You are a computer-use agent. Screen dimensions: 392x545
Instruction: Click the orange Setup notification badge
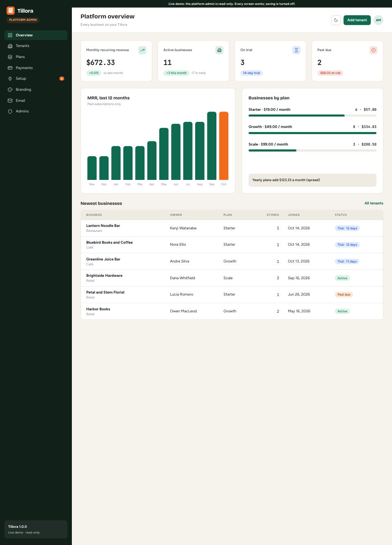(x=62, y=78)
